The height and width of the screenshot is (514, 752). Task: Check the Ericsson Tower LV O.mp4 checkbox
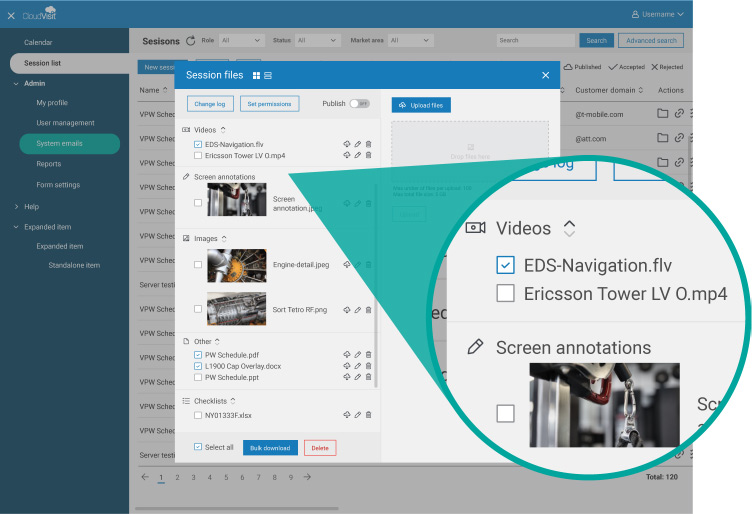point(198,155)
